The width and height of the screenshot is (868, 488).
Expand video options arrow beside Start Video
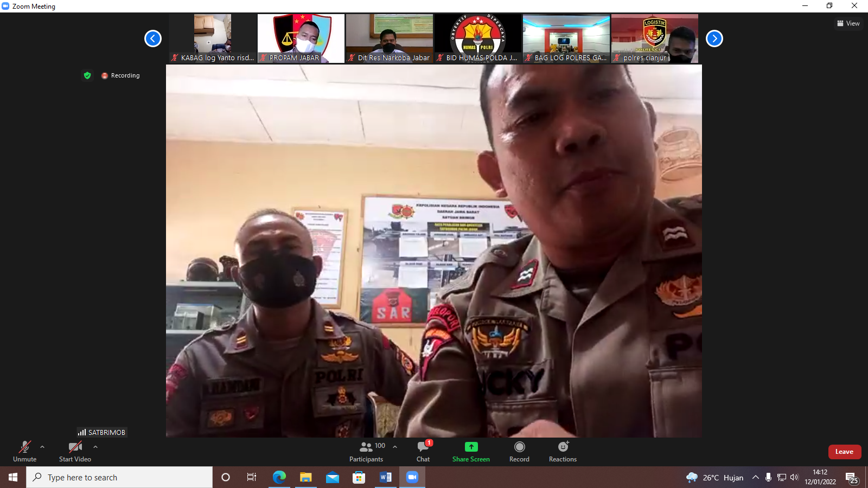click(x=95, y=447)
